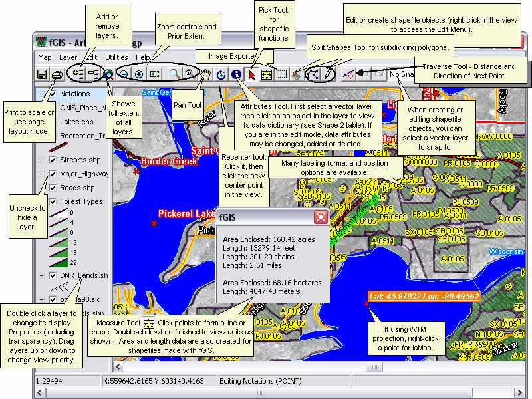Image resolution: width=532 pixels, height=399 pixels.
Task: Uncheck the DNR_Lands layer checkbox
Action: tap(53, 275)
